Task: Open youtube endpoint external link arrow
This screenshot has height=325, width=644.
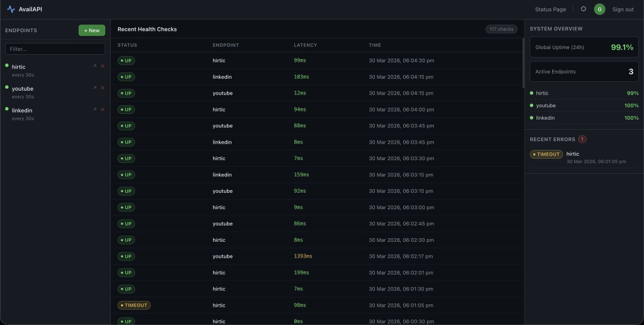Action: (94, 88)
